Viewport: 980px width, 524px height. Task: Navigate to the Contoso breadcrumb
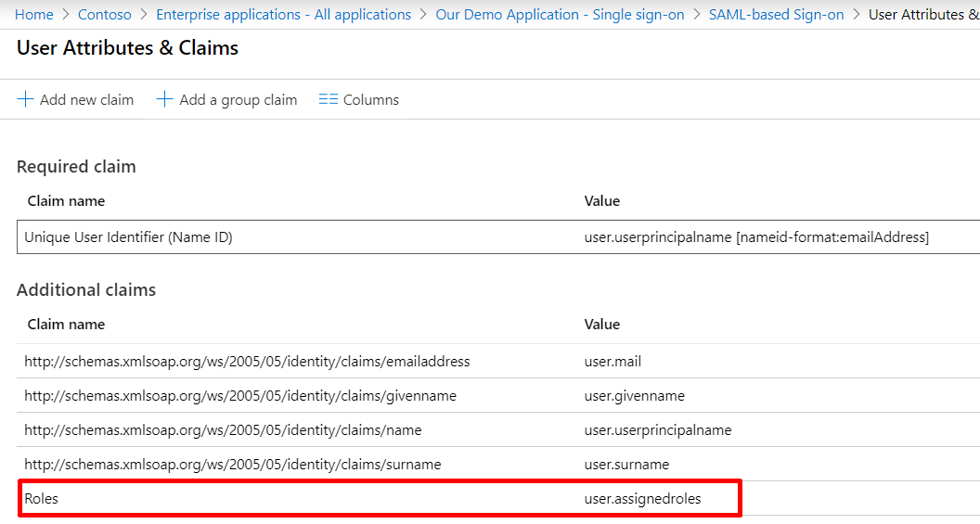click(x=105, y=15)
